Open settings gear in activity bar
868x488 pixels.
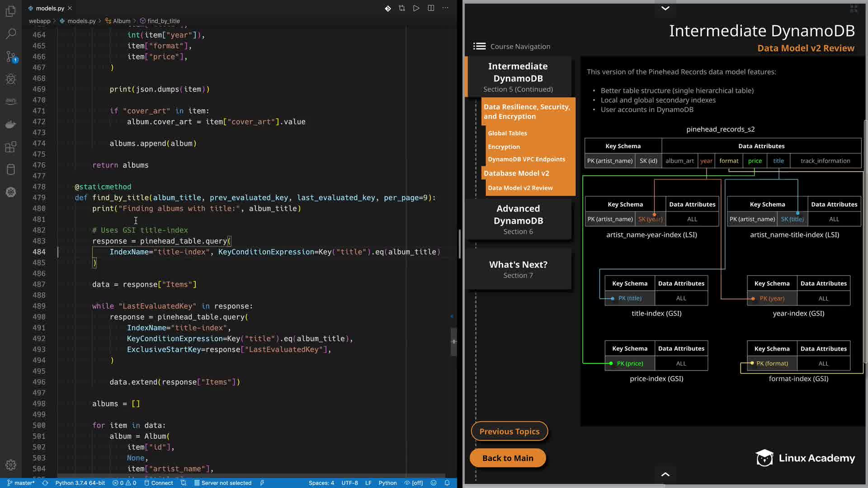pyautogui.click(x=11, y=465)
